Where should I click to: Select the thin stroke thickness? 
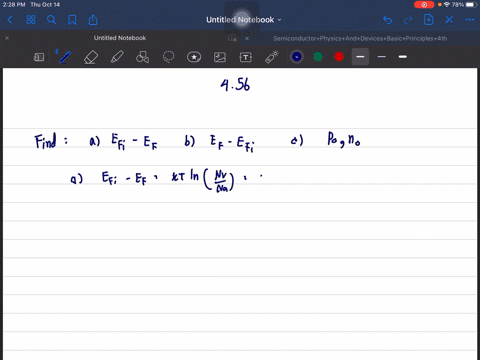[x=382, y=57]
